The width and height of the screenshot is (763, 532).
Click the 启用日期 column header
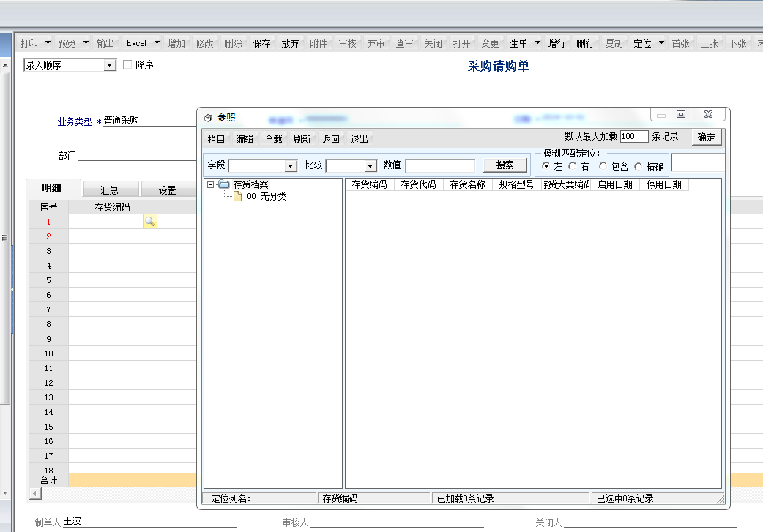coord(615,185)
